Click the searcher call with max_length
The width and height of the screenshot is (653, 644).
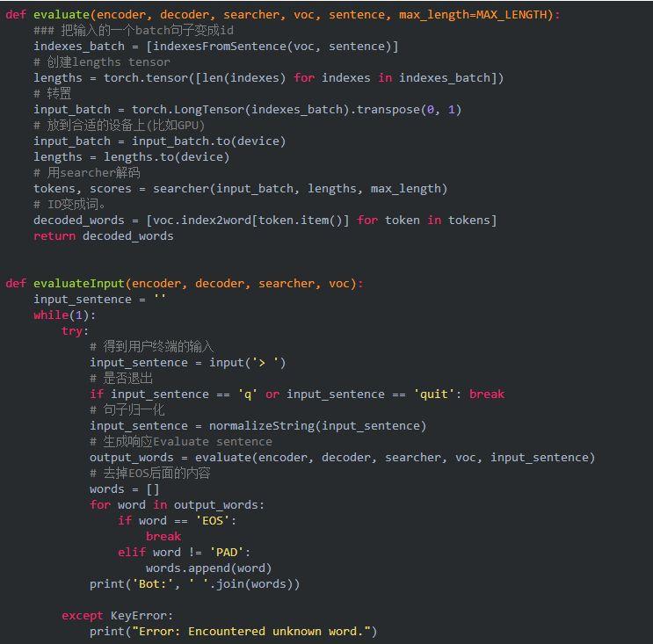300,189
